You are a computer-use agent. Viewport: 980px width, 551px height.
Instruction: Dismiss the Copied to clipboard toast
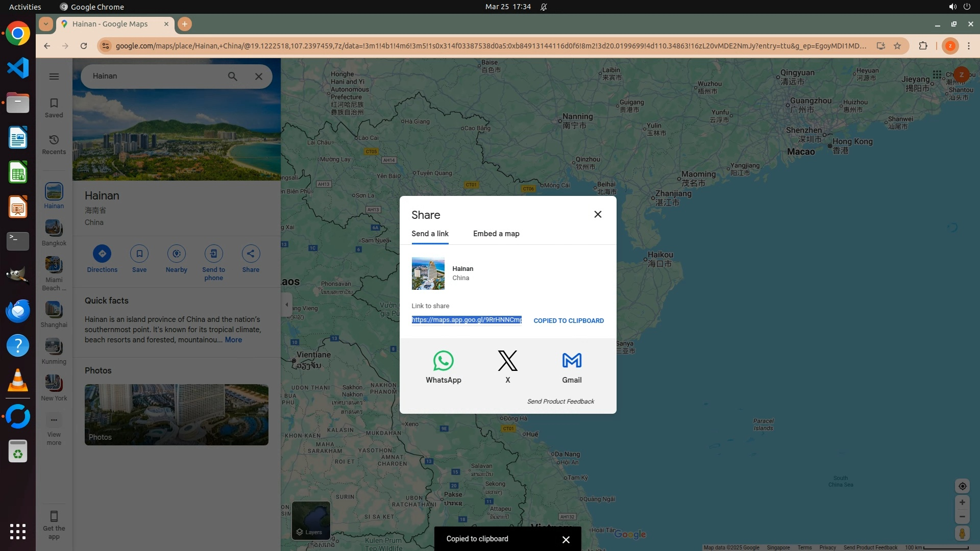coord(566,539)
